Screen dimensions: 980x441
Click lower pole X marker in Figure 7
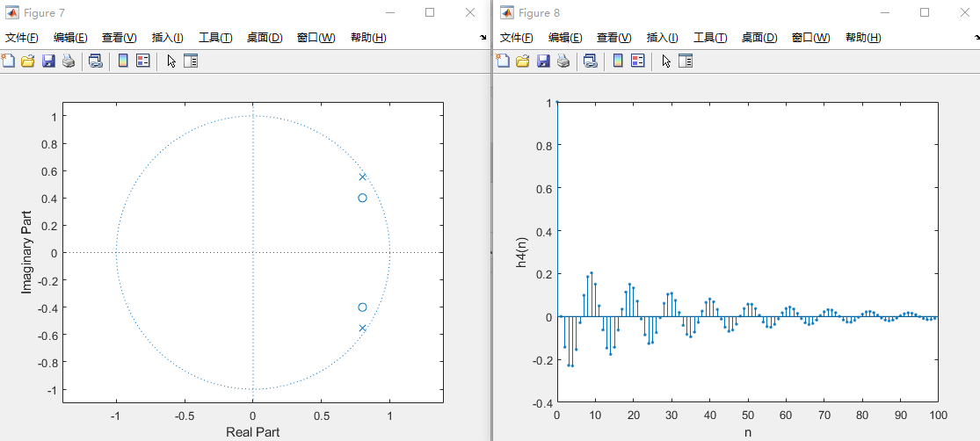click(362, 328)
